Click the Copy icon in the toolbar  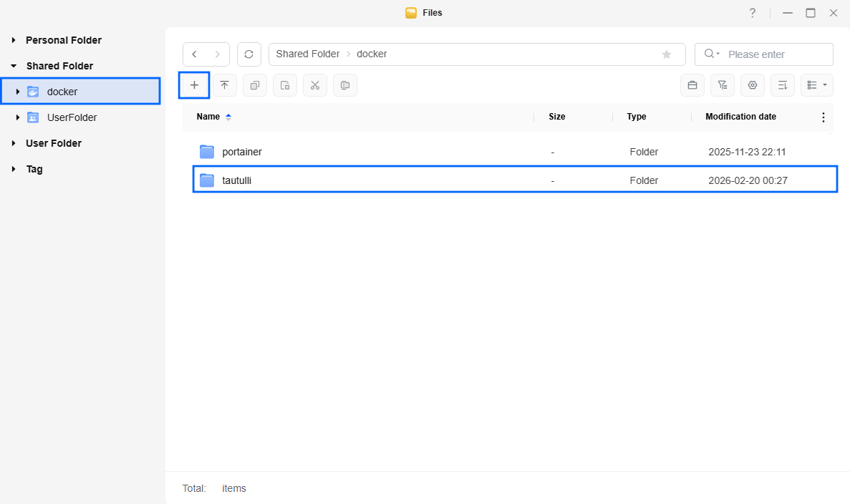click(x=254, y=84)
